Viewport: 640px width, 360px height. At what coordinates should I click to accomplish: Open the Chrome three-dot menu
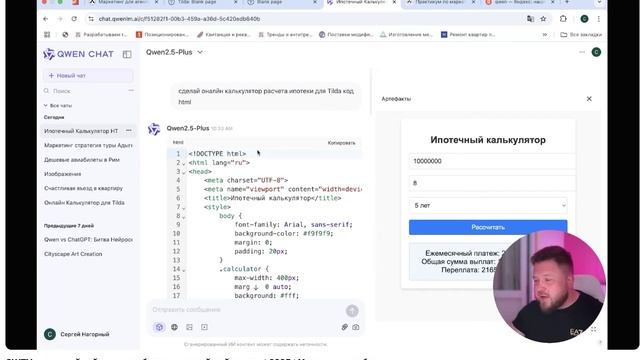599,19
